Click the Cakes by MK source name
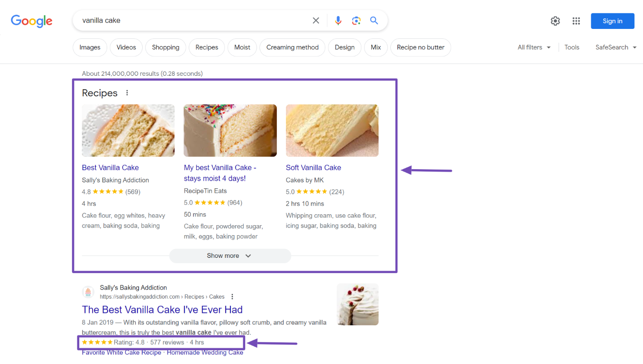 (305, 180)
